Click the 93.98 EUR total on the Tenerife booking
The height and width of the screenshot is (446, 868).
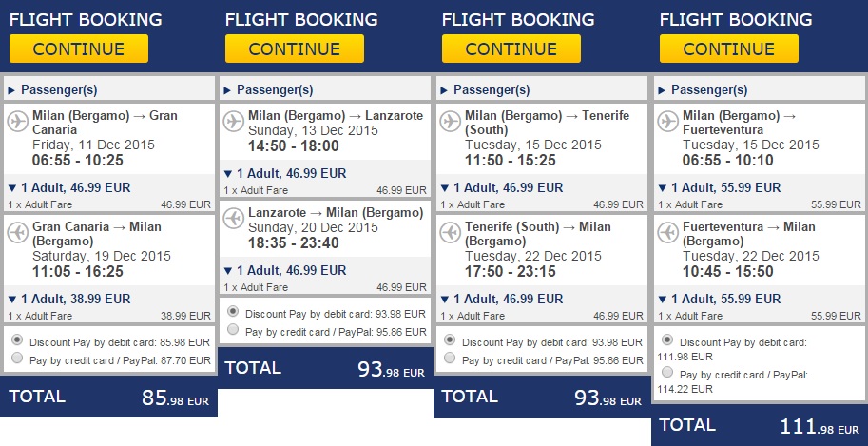pyautogui.click(x=608, y=398)
